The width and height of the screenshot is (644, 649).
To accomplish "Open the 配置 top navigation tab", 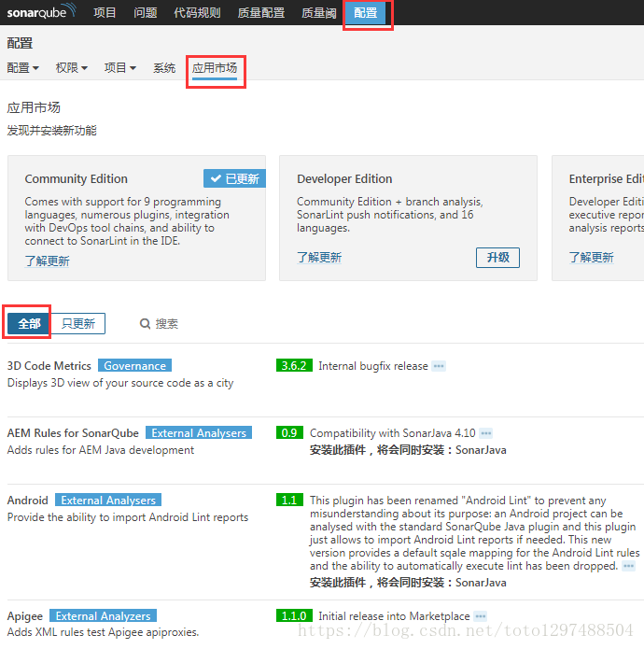I will [x=365, y=12].
